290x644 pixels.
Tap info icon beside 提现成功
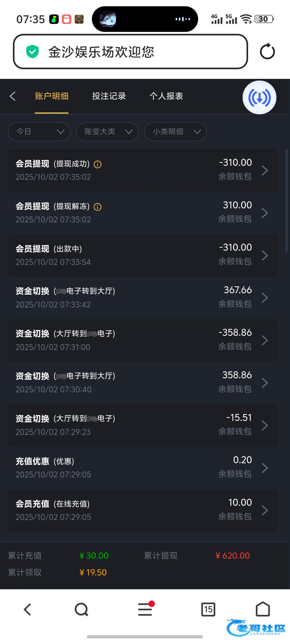click(97, 164)
